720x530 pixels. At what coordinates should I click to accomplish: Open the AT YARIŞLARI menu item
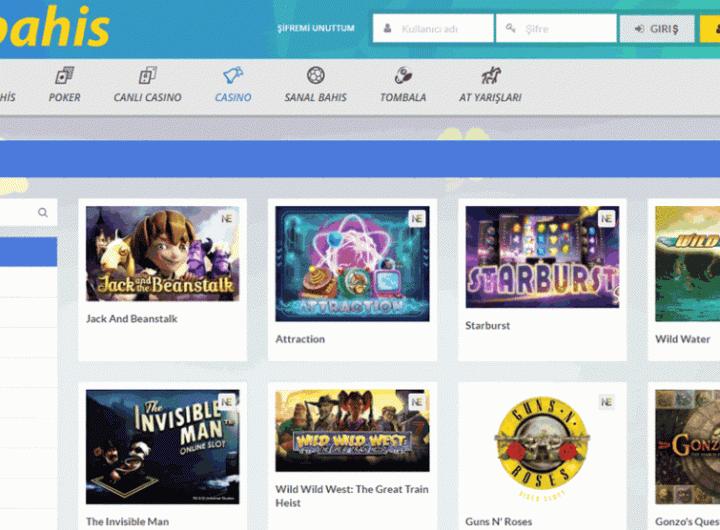point(490,97)
